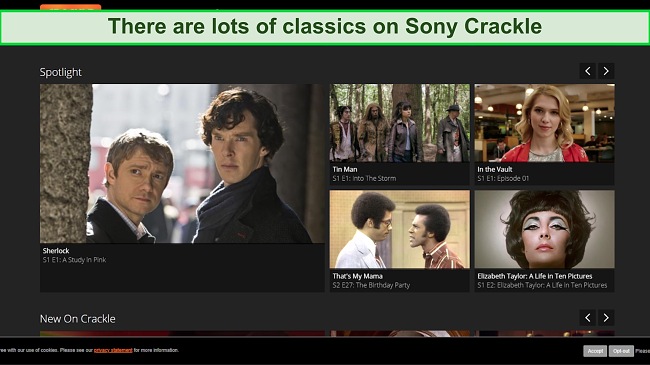Show previous New On Crackle items
Image resolution: width=650 pixels, height=365 pixels.
(x=587, y=318)
